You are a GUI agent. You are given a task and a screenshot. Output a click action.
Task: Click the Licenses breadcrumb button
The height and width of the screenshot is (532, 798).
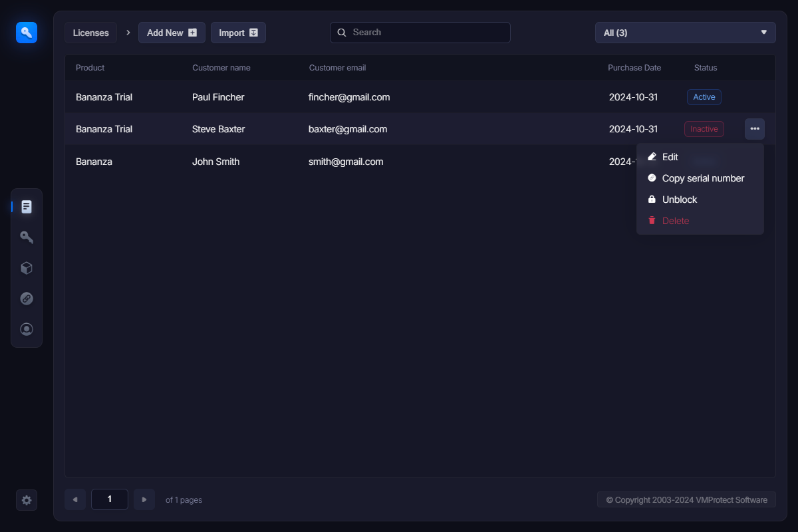[91, 33]
